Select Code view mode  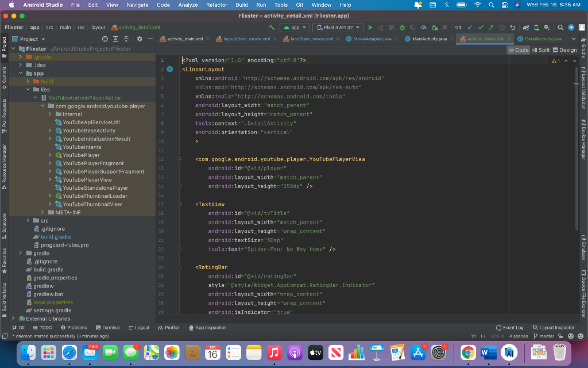pyautogui.click(x=519, y=50)
